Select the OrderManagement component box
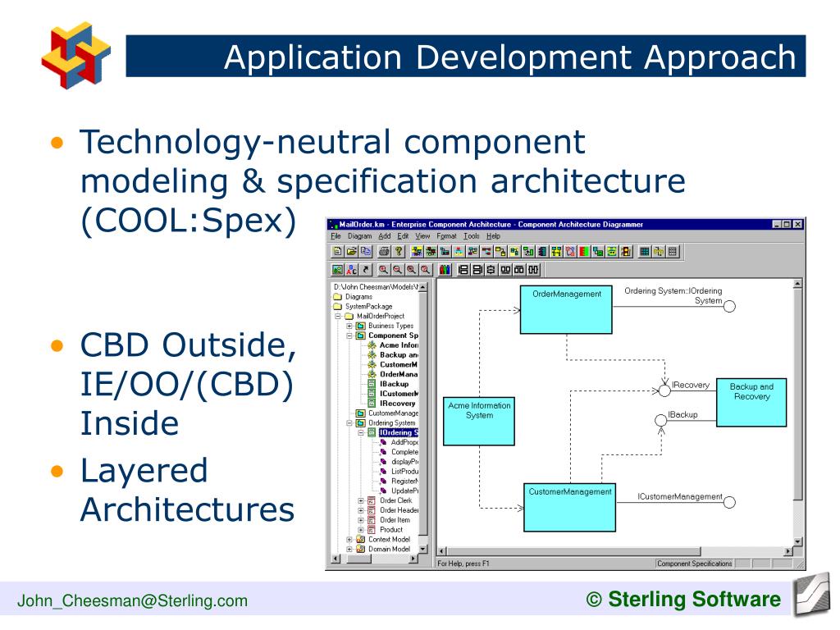Viewport: 840px width, 630px height. click(x=566, y=309)
